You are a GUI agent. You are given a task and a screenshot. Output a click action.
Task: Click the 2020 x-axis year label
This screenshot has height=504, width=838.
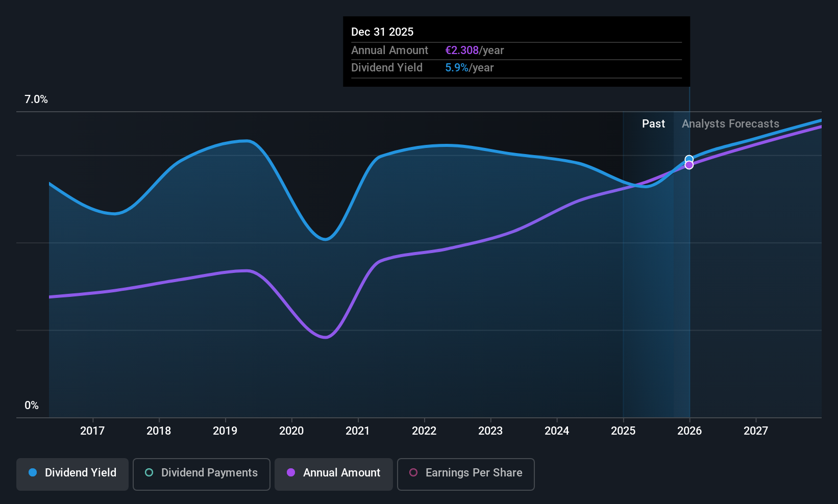(x=291, y=431)
